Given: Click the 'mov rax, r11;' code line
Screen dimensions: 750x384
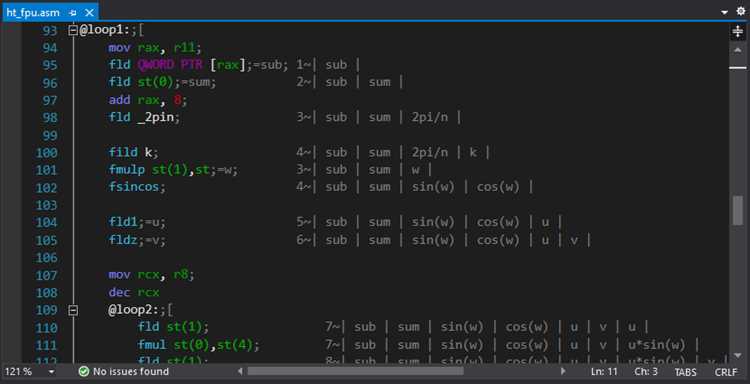Looking at the screenshot, I should click(x=155, y=48).
